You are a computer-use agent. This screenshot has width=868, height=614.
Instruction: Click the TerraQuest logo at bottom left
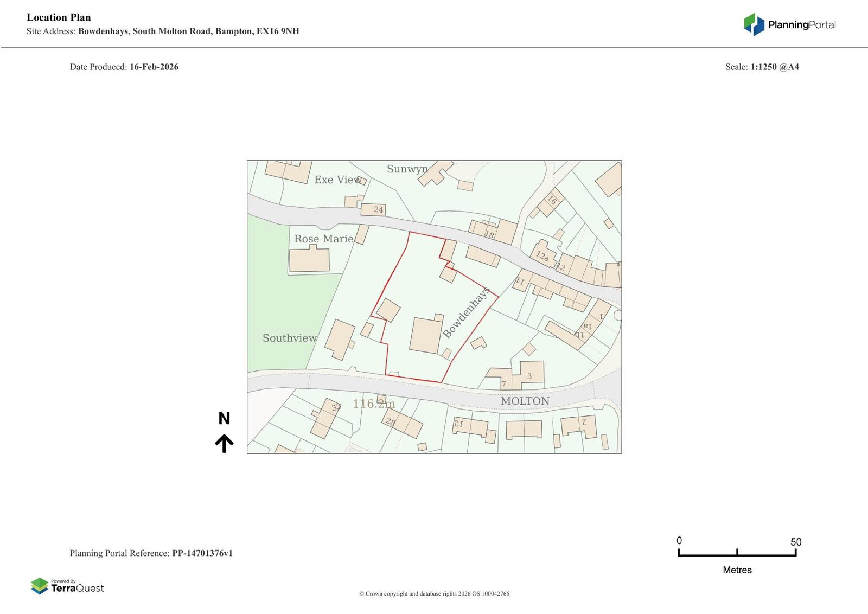pos(67,586)
